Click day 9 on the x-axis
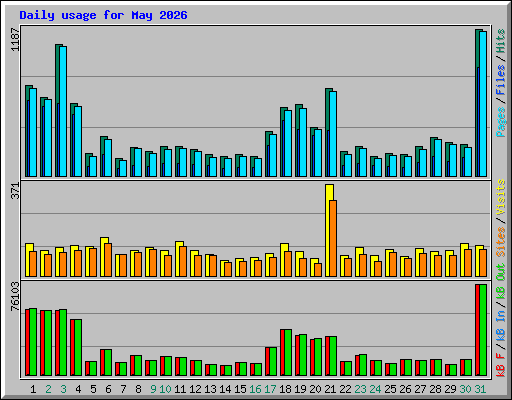The image size is (512, 400). click(153, 389)
